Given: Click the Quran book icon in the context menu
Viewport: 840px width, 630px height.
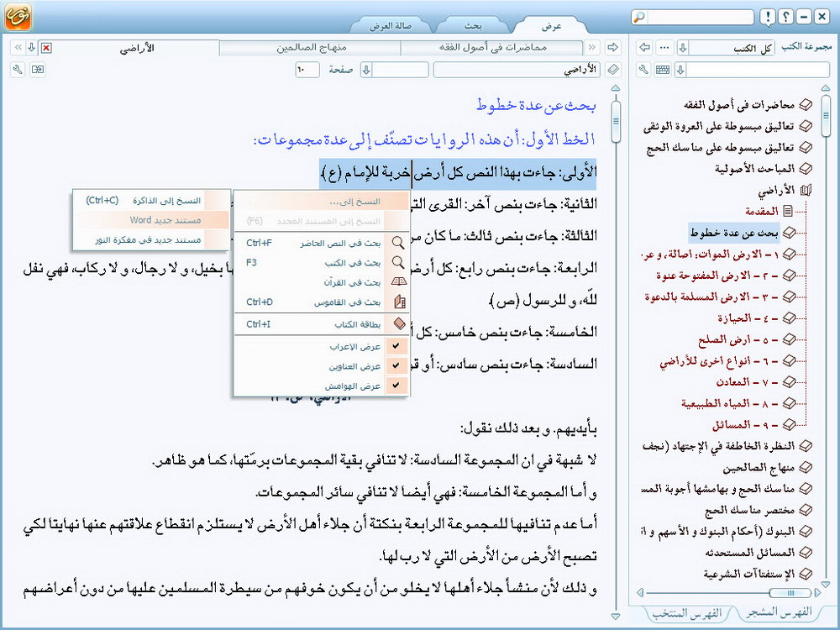Looking at the screenshot, I should (x=398, y=281).
